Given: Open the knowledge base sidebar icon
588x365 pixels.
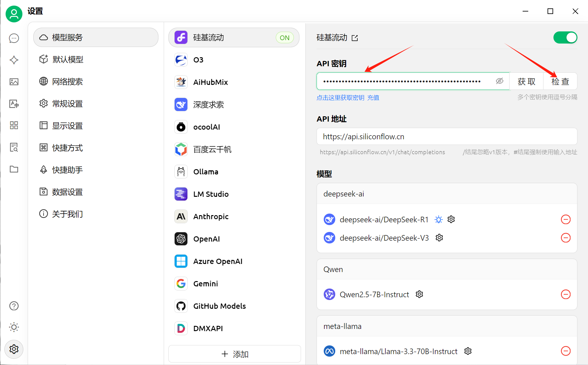Looking at the screenshot, I should tap(14, 147).
